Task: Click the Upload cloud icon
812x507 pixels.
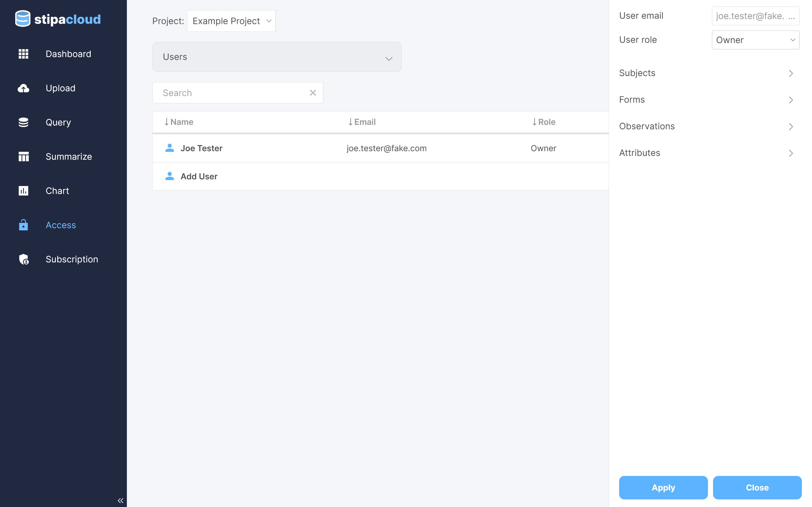Action: tap(23, 88)
